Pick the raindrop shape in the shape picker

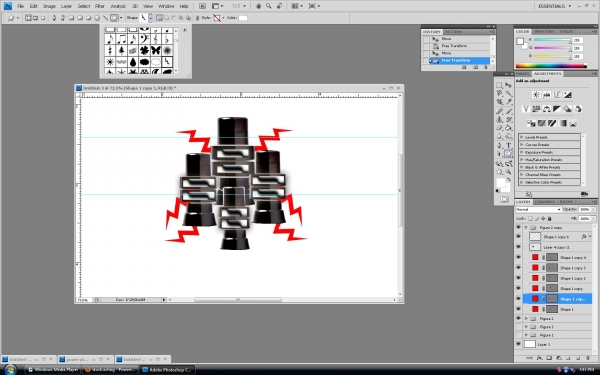click(x=133, y=62)
